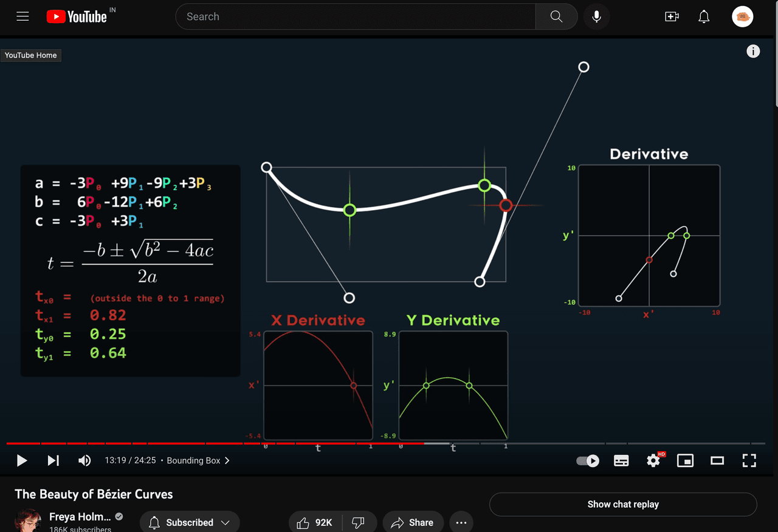
Task: Click the YouTube logo
Action: coord(77,16)
